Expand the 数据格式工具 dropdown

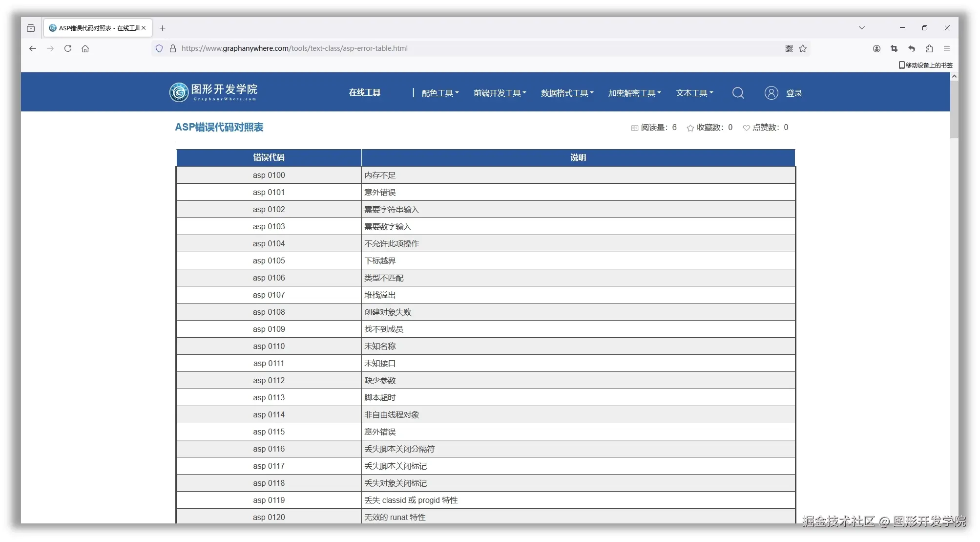pos(566,93)
